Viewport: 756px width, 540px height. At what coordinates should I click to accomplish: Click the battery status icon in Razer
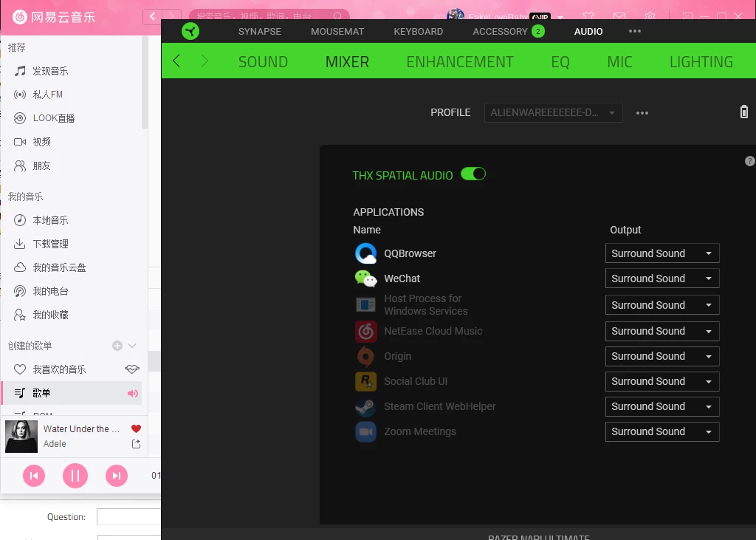(x=744, y=112)
